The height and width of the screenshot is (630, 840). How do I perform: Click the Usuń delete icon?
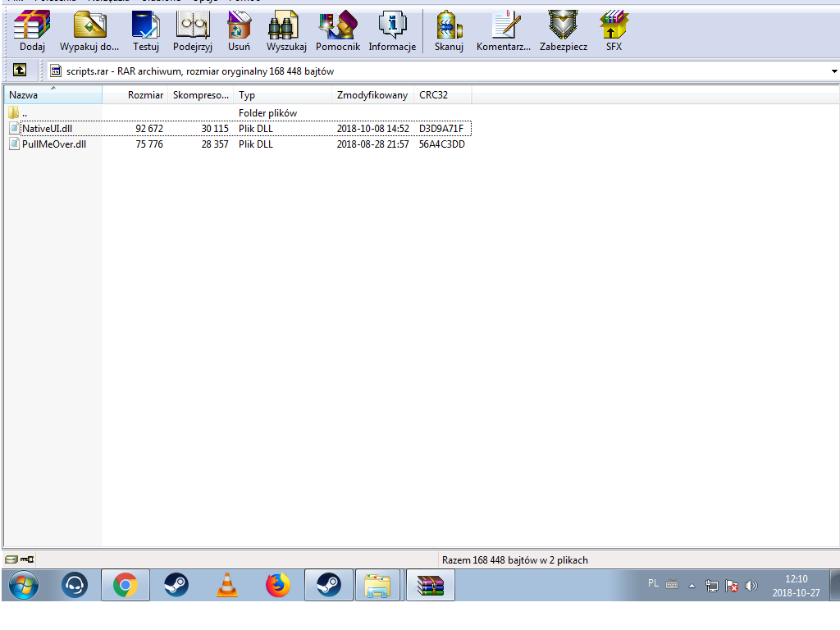pyautogui.click(x=239, y=31)
